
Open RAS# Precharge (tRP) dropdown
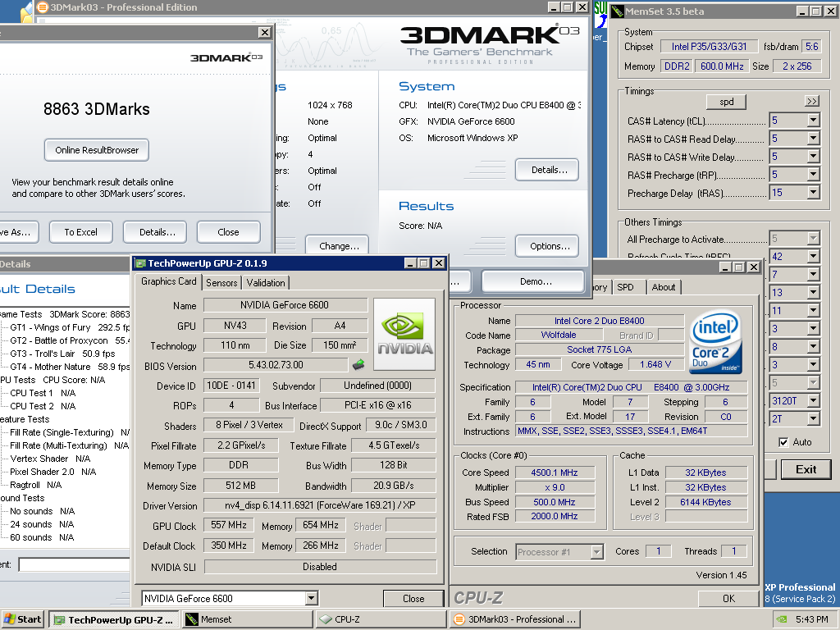pyautogui.click(x=813, y=175)
